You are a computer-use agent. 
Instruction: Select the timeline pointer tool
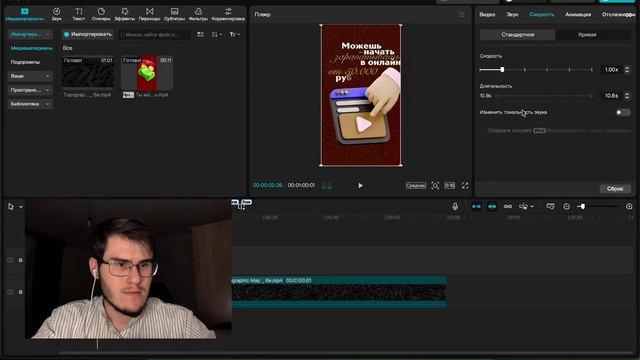click(x=11, y=207)
